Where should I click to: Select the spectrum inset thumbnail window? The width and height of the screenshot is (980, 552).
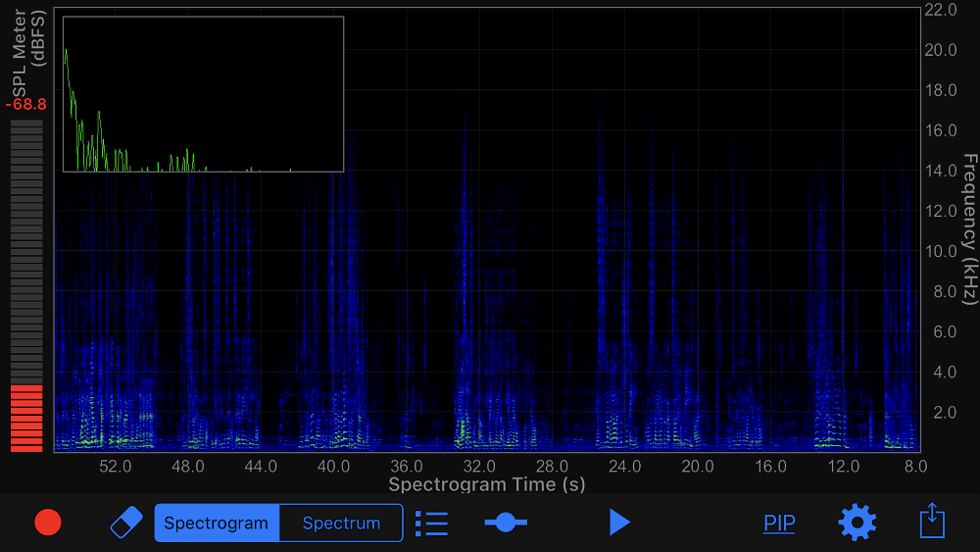203,94
